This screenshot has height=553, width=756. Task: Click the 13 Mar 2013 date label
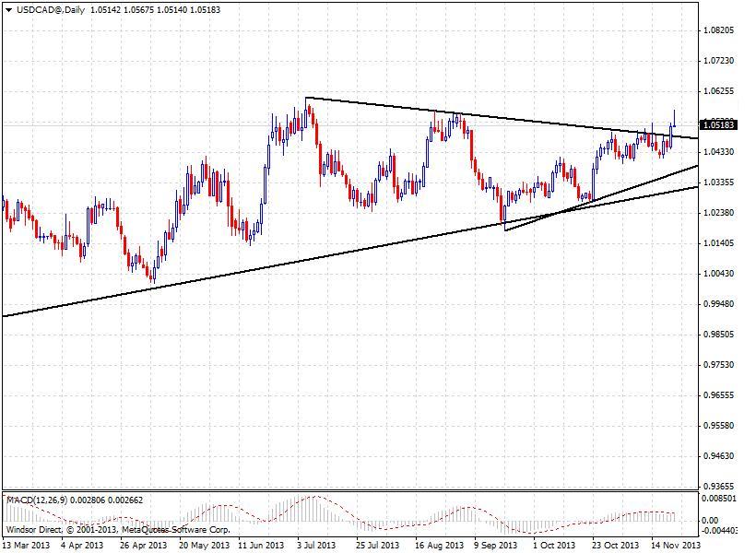click(27, 545)
